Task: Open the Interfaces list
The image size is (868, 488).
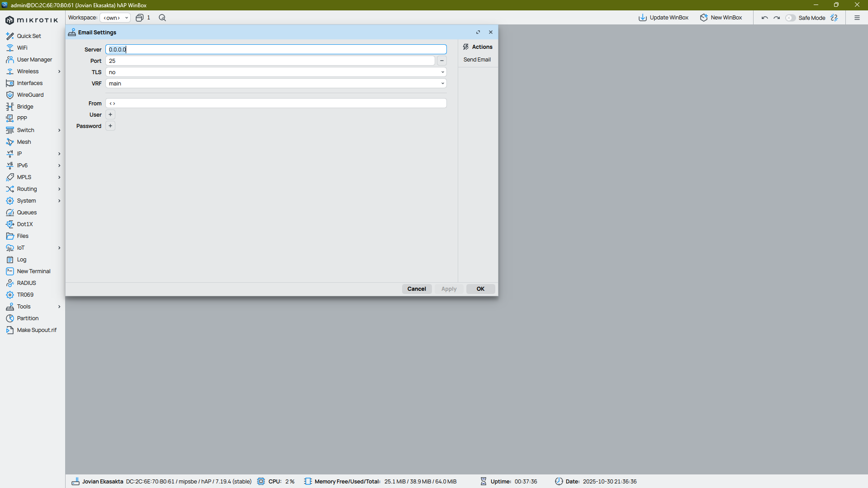Action: (30, 83)
